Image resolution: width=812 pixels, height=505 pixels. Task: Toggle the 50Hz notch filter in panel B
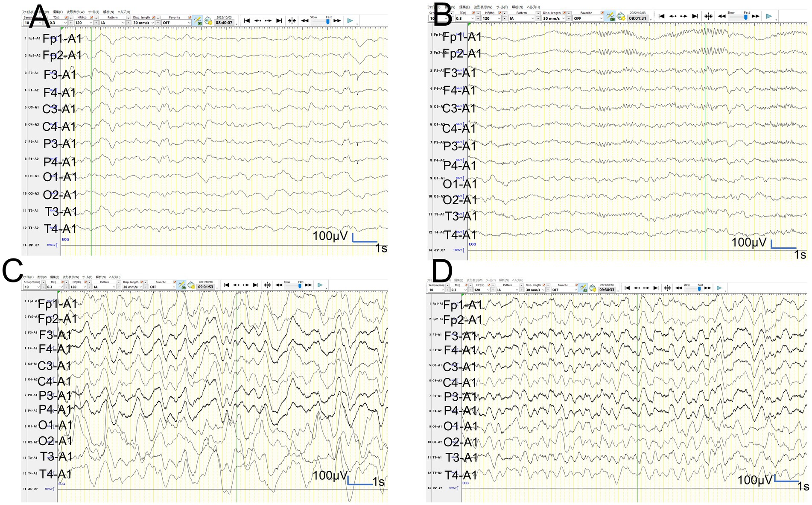[x=610, y=16]
